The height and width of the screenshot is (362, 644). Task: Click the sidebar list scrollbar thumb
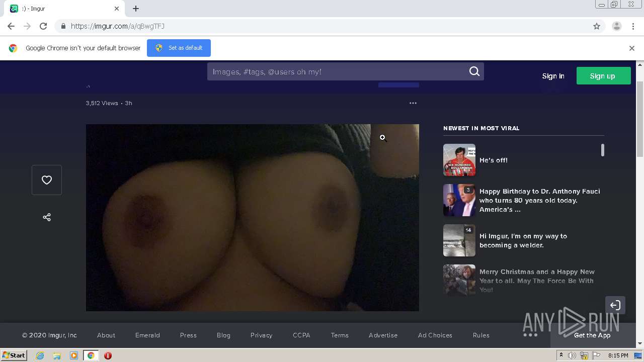coord(603,150)
